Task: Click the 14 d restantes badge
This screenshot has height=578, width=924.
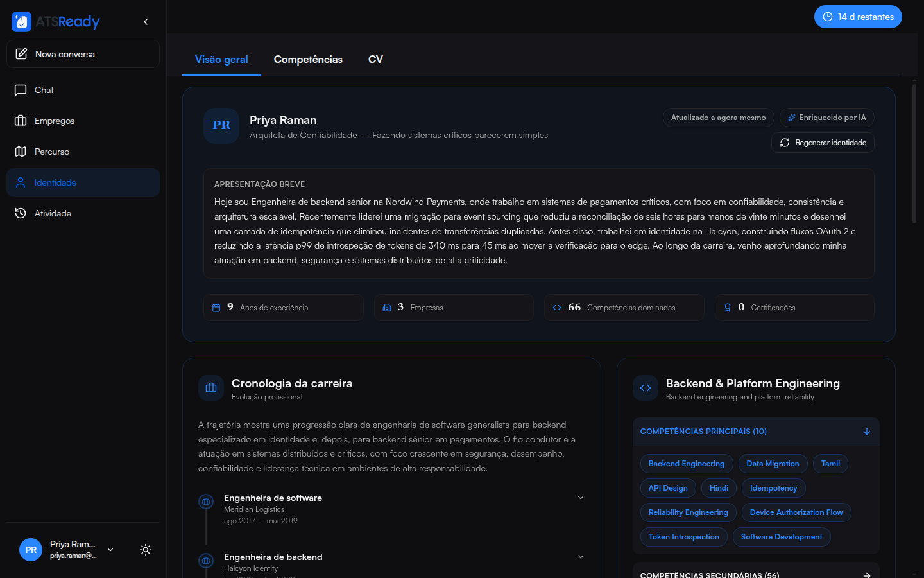Action: coord(858,17)
